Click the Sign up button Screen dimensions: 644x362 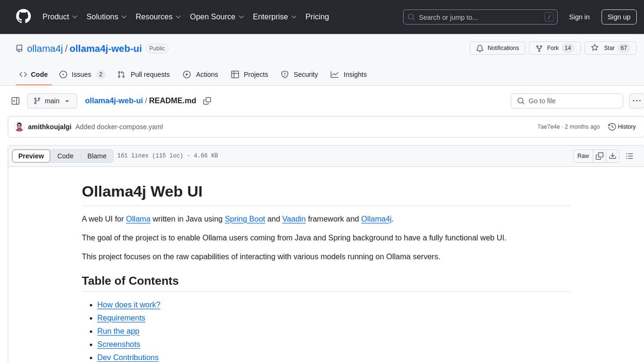click(619, 17)
